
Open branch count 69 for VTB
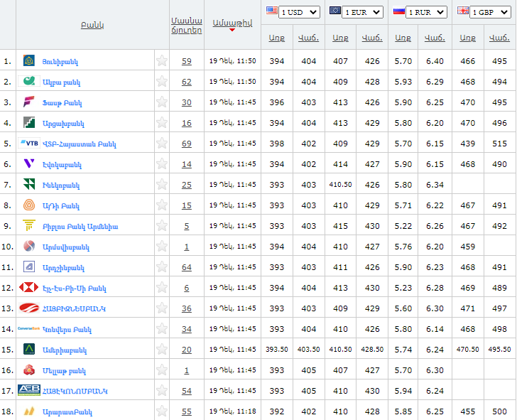click(x=186, y=144)
